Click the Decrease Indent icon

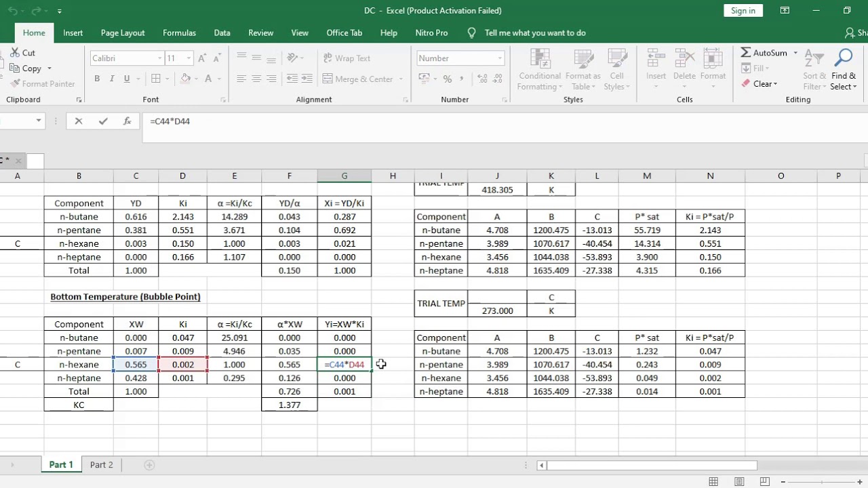(x=292, y=79)
